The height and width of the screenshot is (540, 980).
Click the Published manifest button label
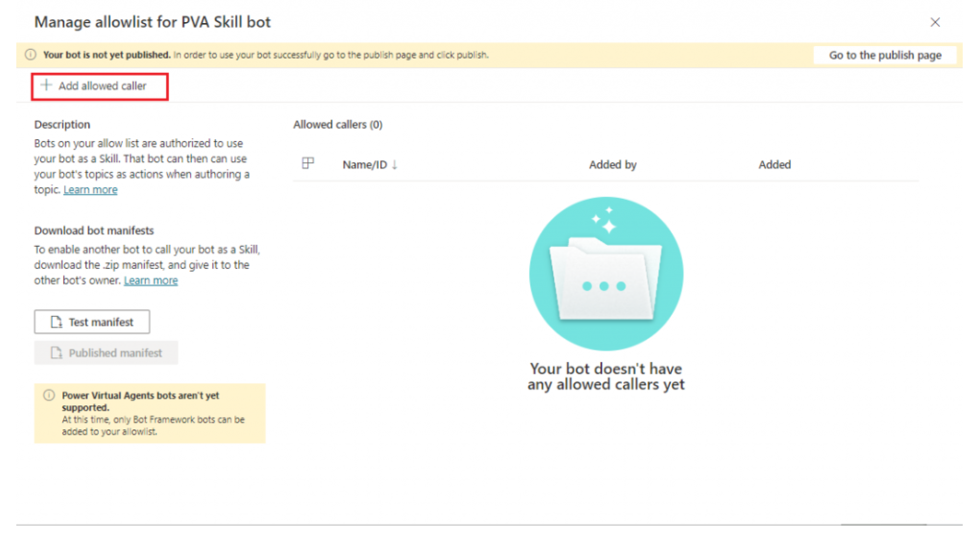click(115, 353)
